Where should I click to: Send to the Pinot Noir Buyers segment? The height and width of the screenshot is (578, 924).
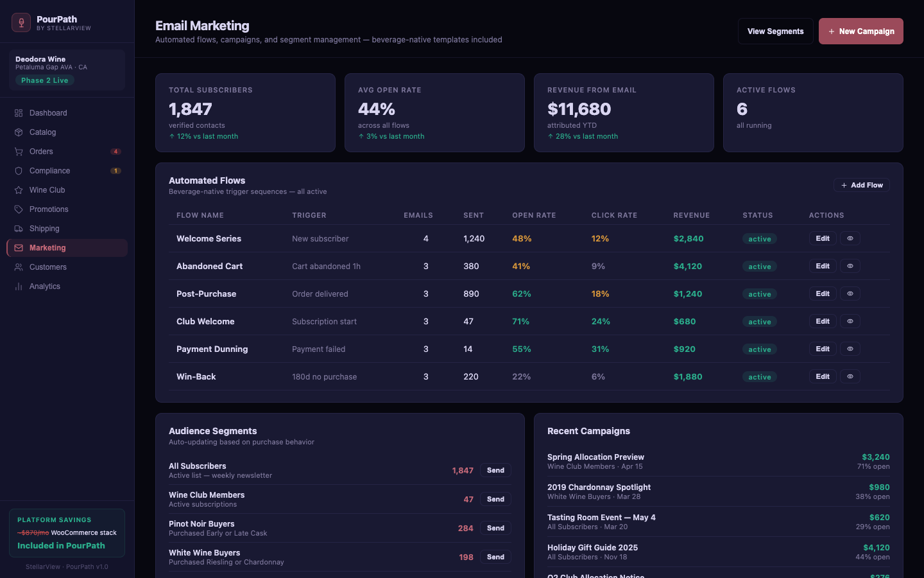coord(495,528)
